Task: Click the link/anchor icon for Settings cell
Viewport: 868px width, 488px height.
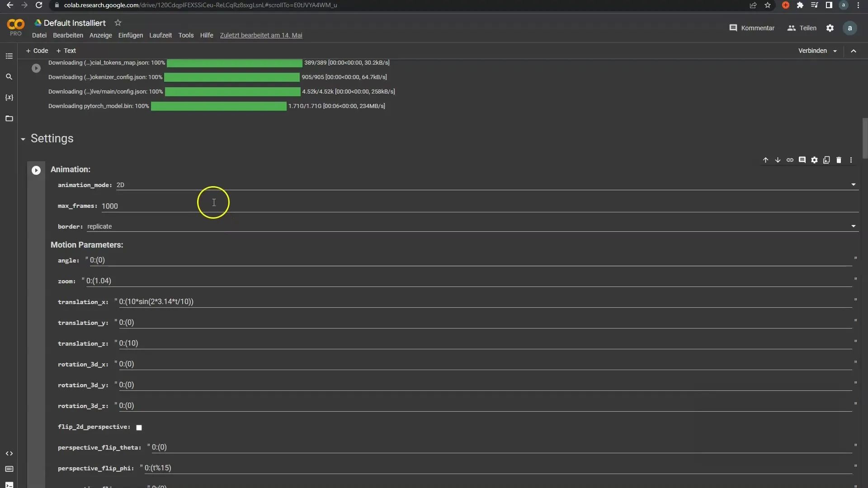Action: (x=790, y=160)
